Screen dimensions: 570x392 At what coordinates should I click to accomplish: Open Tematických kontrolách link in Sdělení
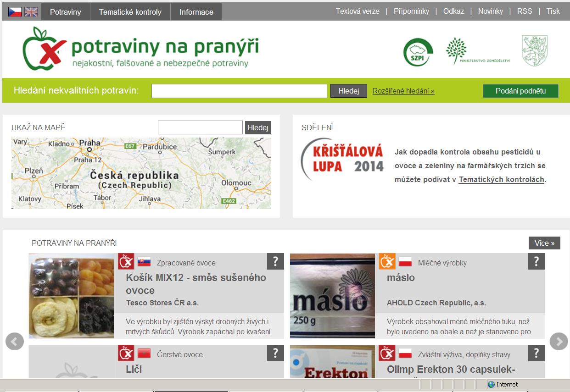tap(501, 180)
